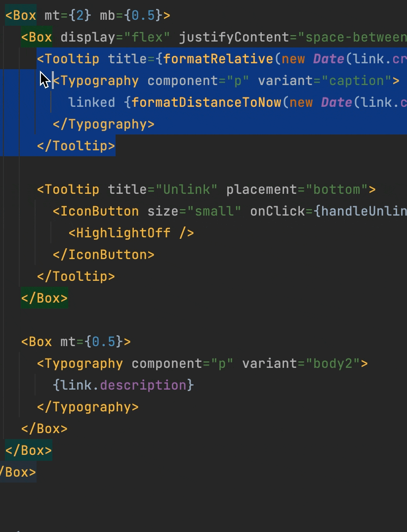Click variant="body2" attribute
The image size is (407, 532).
pyautogui.click(x=301, y=363)
